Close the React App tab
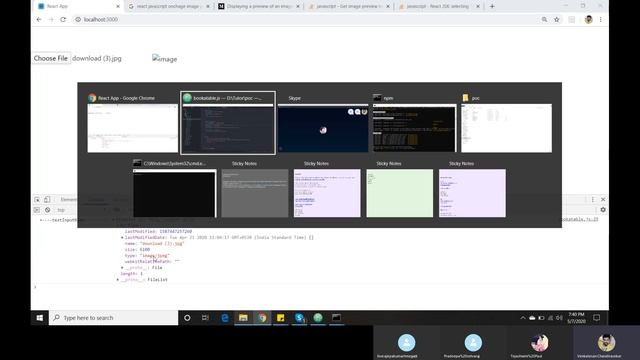 (118, 6)
